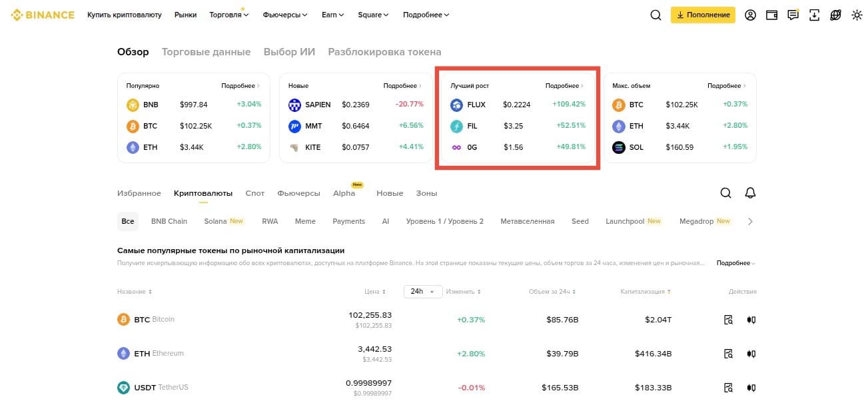
Task: Switch to the Торговые данные tab
Action: point(206,52)
